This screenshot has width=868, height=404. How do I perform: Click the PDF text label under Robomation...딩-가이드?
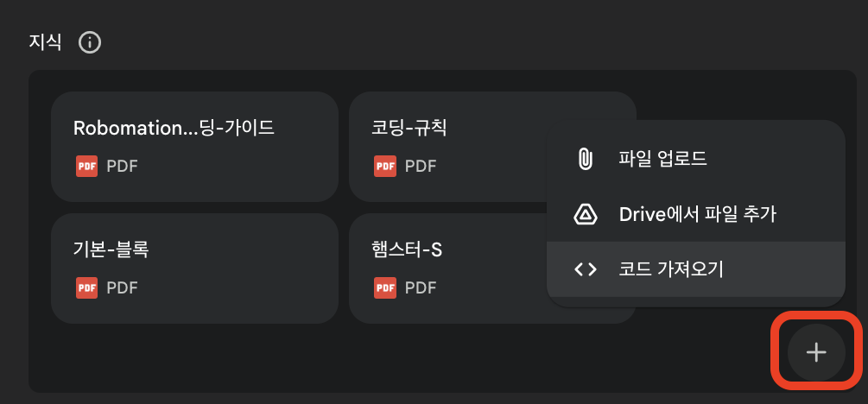(122, 166)
